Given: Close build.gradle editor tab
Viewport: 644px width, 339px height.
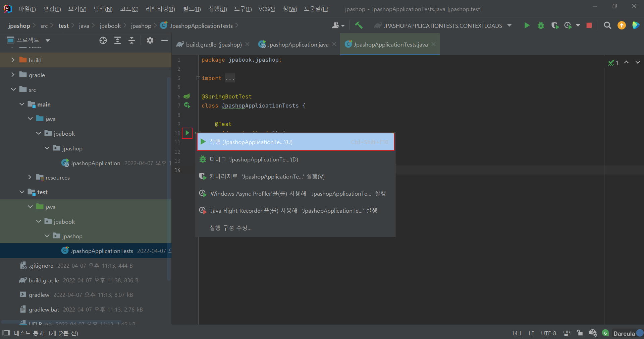Looking at the screenshot, I should [x=247, y=44].
